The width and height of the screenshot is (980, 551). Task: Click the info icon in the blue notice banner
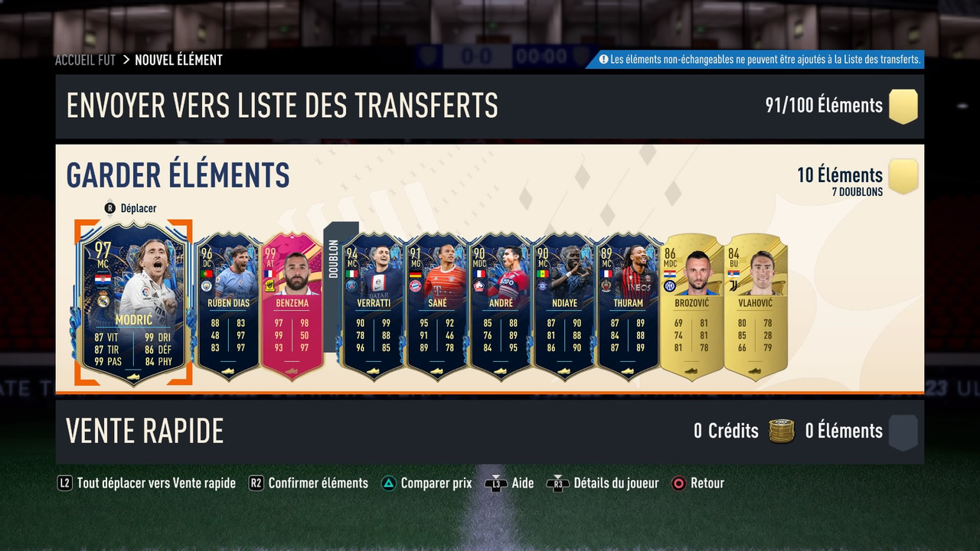[x=603, y=59]
